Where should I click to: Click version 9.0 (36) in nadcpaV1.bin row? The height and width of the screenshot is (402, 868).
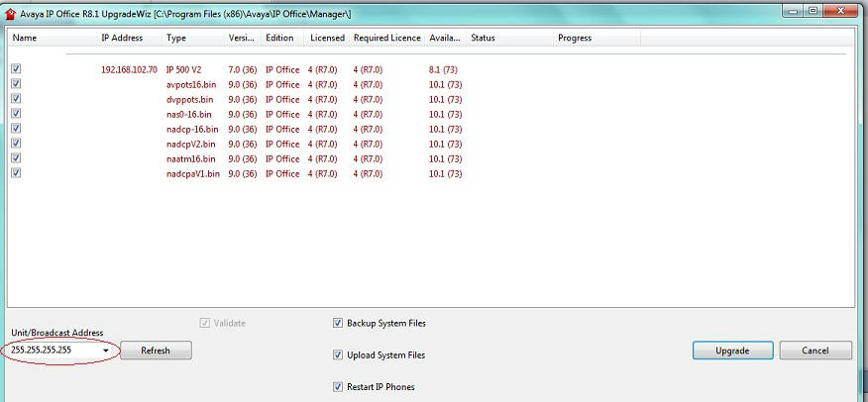(x=243, y=174)
